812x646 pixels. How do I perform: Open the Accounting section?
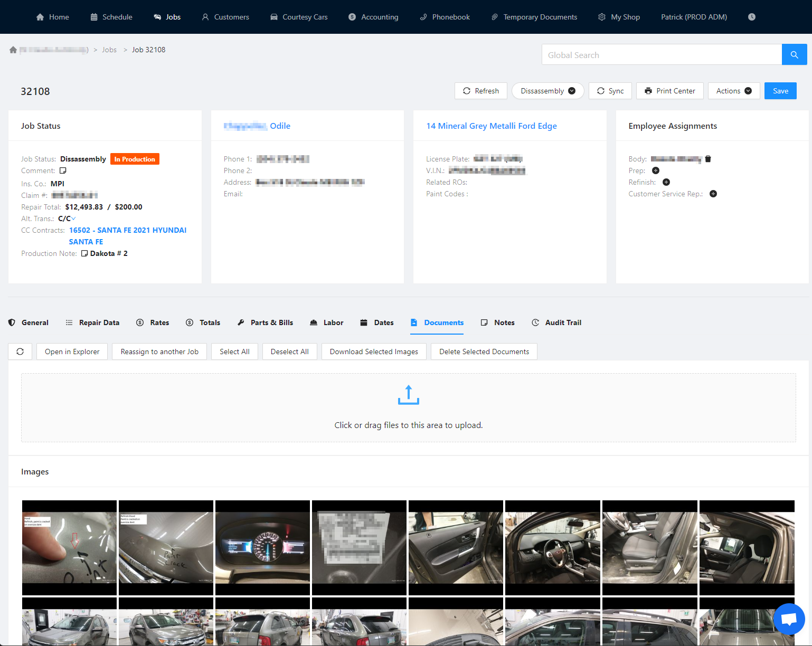pyautogui.click(x=373, y=17)
